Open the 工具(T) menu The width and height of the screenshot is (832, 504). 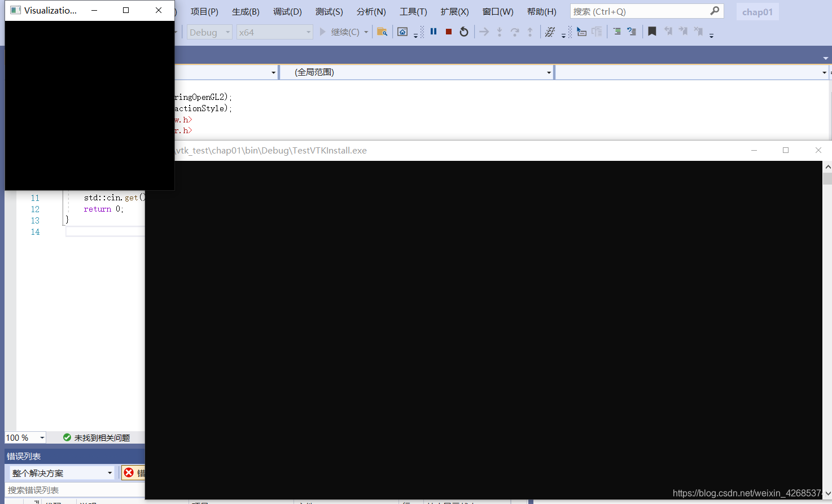point(413,11)
